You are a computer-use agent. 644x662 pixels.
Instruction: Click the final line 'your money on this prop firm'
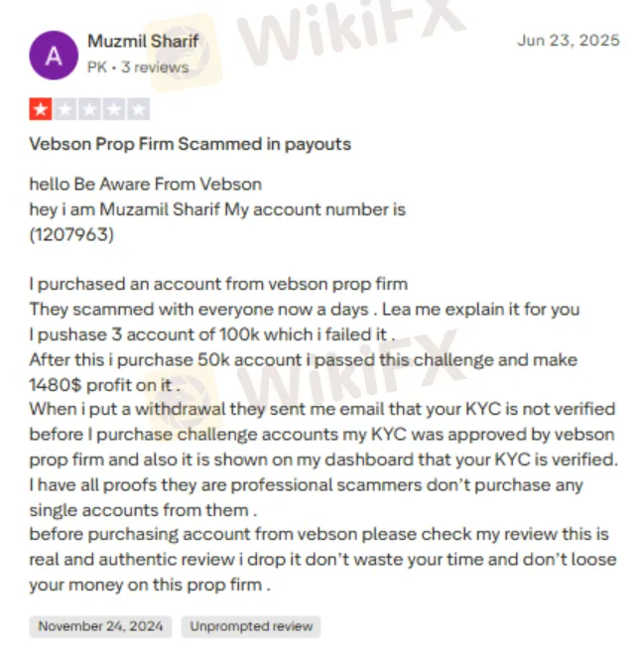[x=150, y=586]
